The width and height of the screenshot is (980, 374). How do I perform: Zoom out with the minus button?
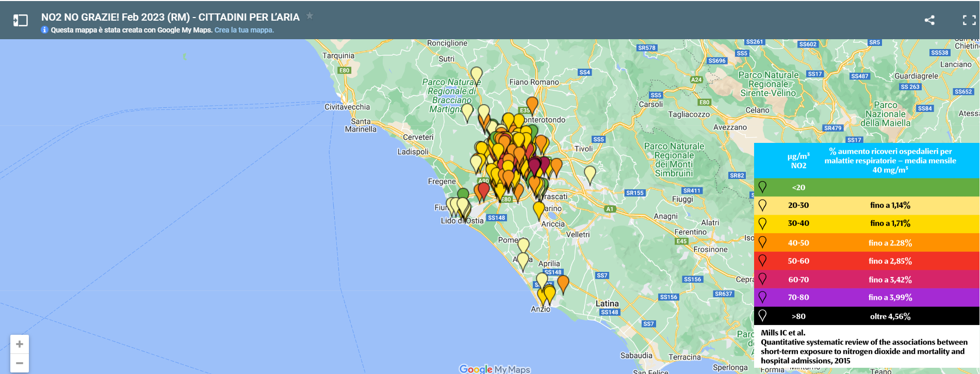point(20,363)
